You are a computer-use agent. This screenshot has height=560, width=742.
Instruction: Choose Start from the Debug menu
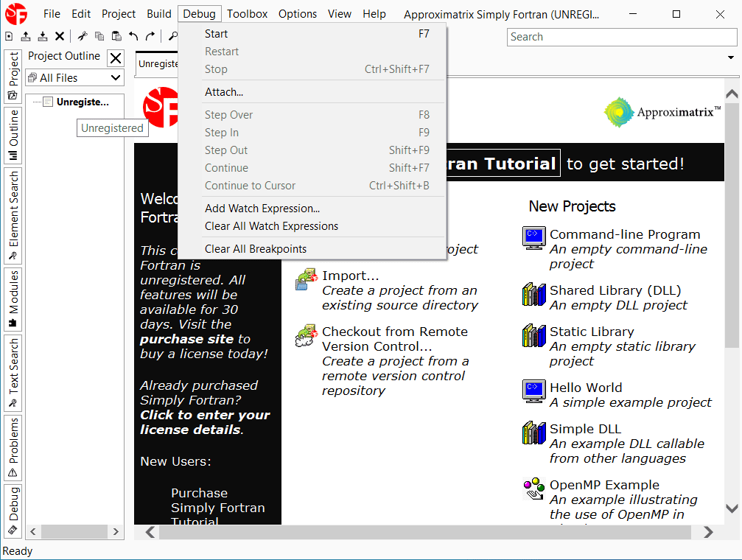(x=312, y=34)
